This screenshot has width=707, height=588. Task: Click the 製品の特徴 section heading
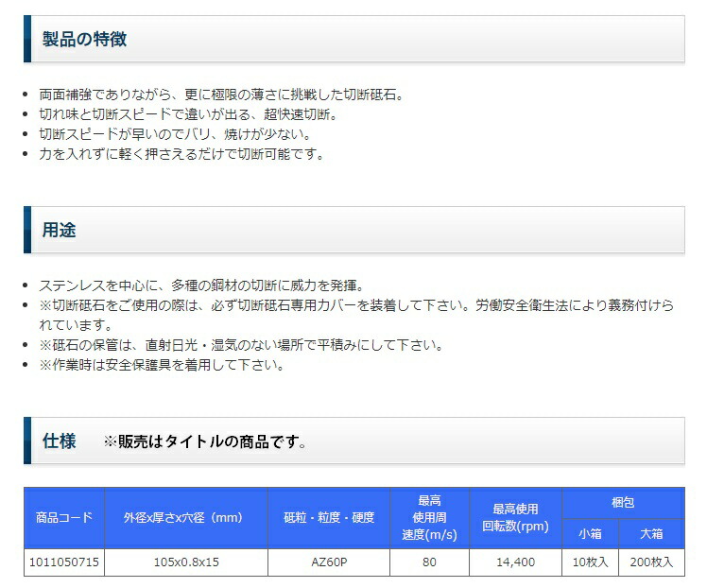84,40
